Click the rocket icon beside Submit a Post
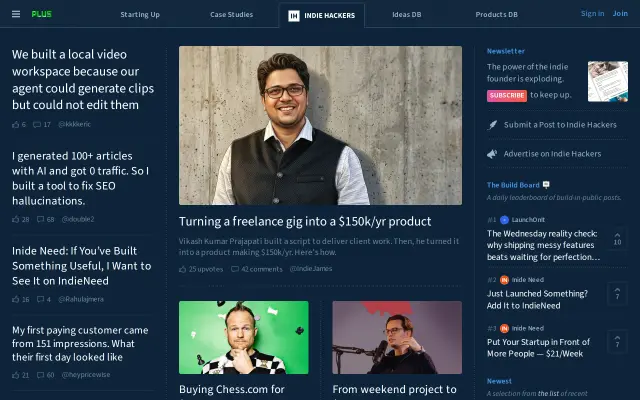Image resolution: width=640 pixels, height=400 pixels. point(492,125)
